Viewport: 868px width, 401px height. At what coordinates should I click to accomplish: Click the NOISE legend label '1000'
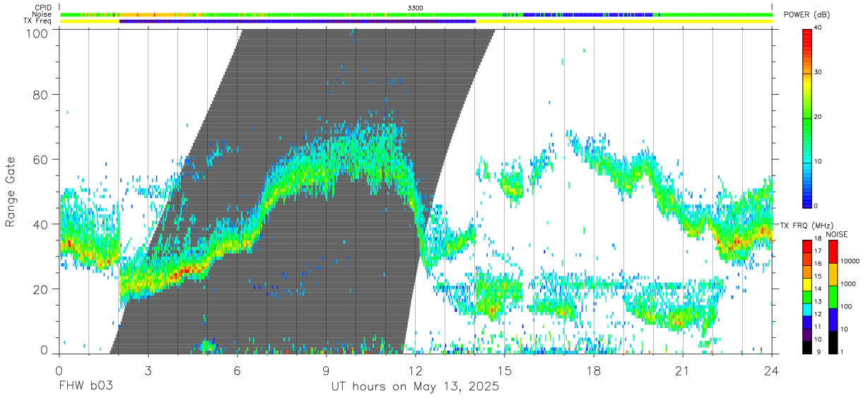[848, 284]
